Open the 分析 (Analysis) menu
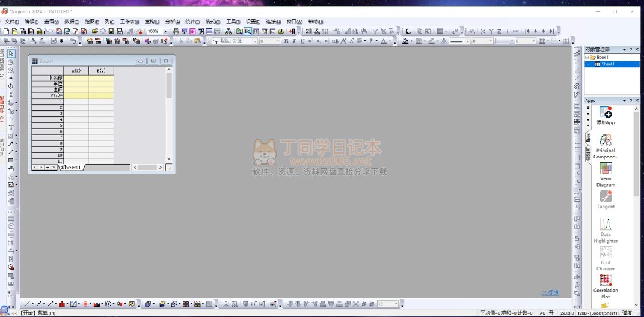This screenshot has height=317, width=644. [x=173, y=22]
